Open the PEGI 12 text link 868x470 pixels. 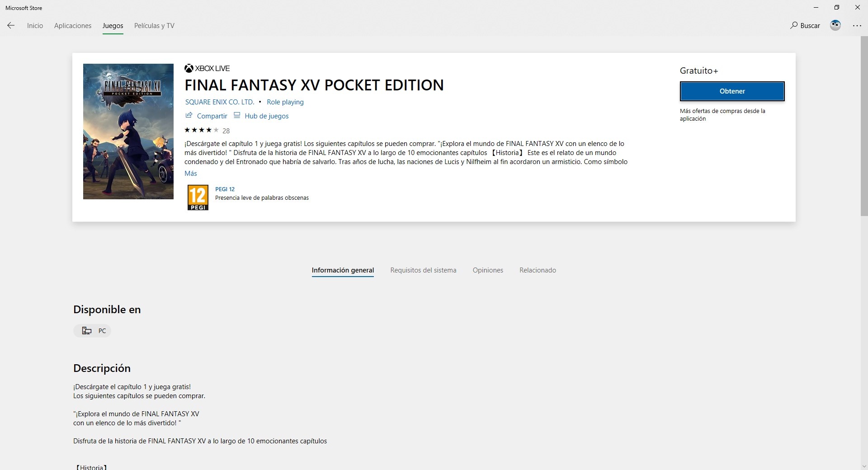click(x=225, y=189)
